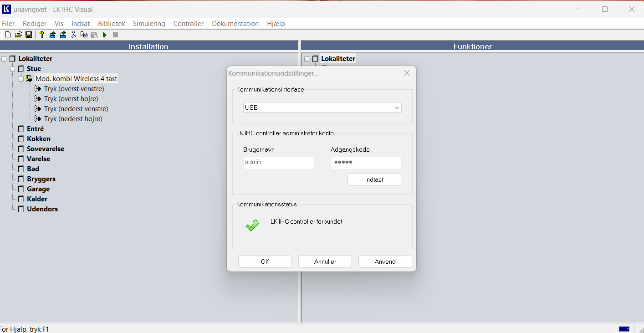Open the Dokumentation menu
This screenshot has width=644, height=333.
[x=235, y=24]
